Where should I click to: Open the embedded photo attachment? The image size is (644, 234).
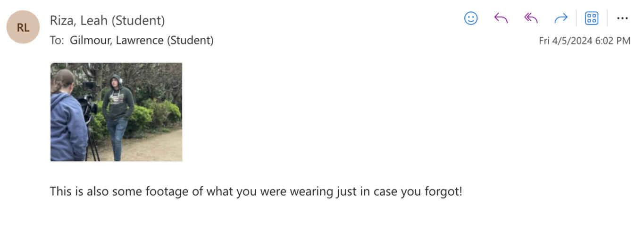[116, 112]
